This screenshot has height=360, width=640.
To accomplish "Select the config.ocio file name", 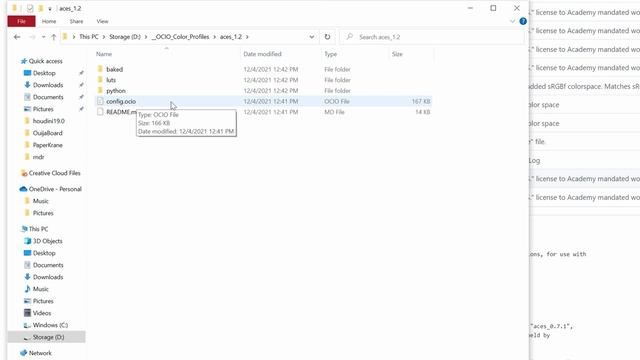I will 121,101.
